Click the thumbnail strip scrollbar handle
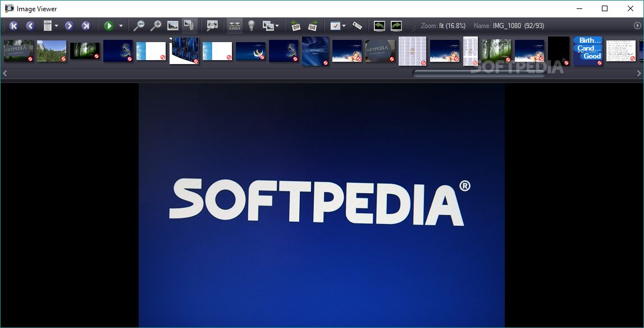 [479, 73]
